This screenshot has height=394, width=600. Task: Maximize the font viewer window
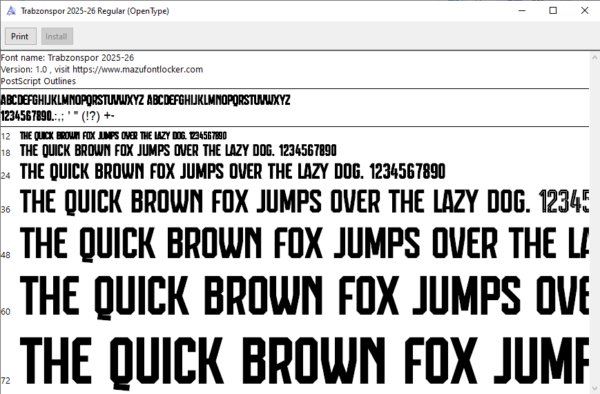[553, 11]
